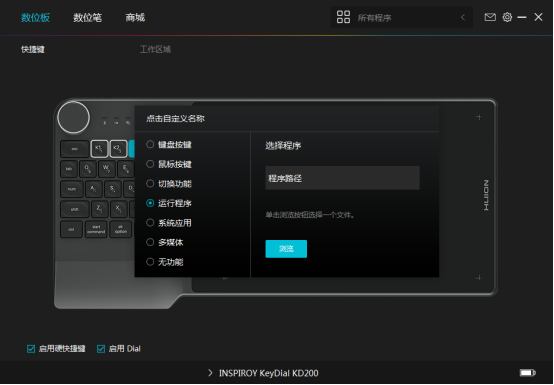Expand the INSPIROY KeyDial KD200 device chevron

pyautogui.click(x=210, y=373)
